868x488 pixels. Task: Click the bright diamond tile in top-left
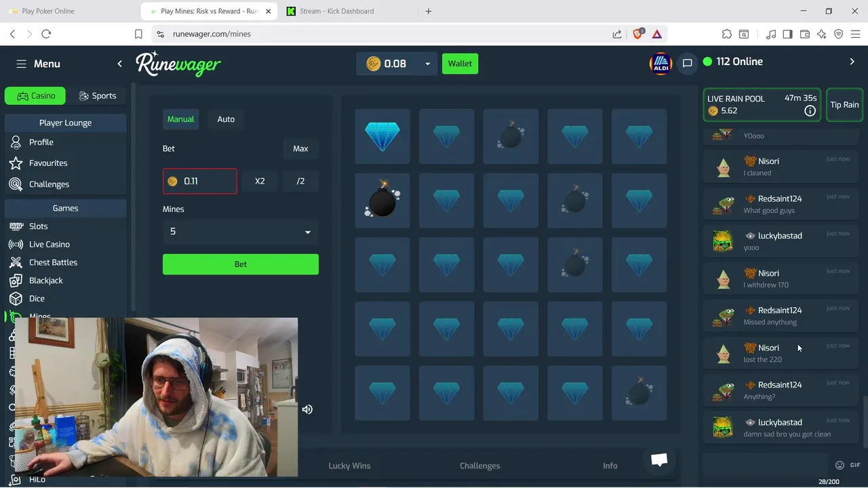[x=382, y=136]
